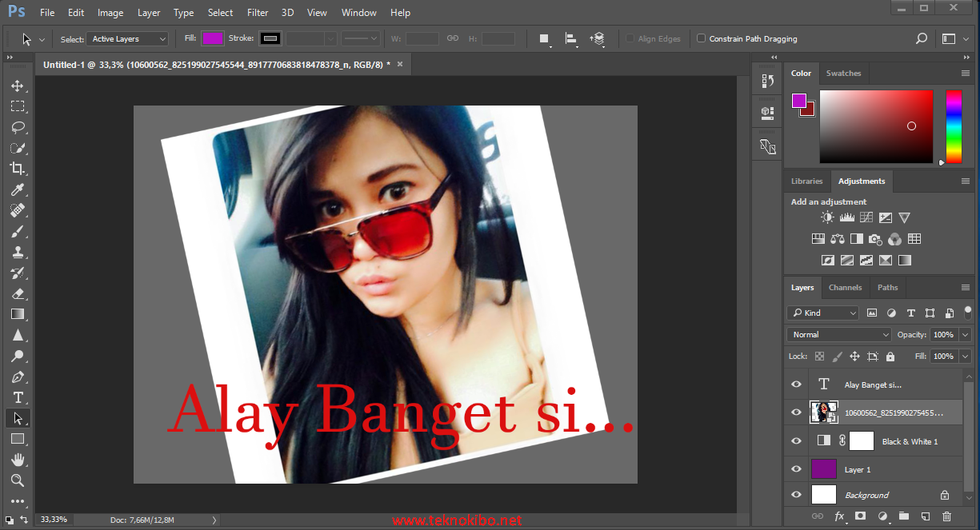
Task: Select the History Brush tool
Action: click(x=18, y=273)
